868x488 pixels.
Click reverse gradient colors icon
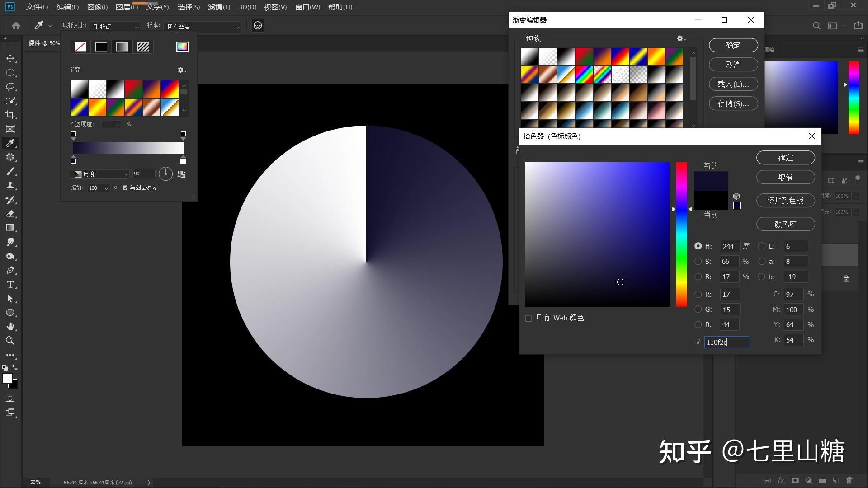pyautogui.click(x=182, y=174)
